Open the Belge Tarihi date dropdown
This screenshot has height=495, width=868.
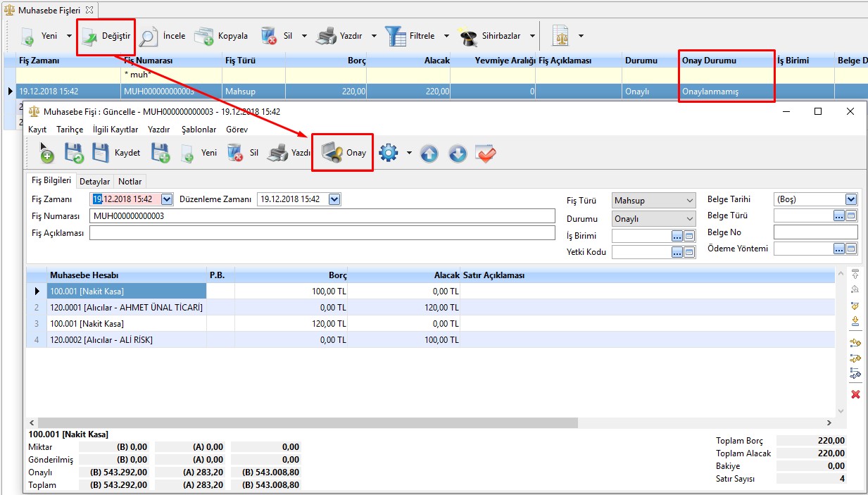coord(850,200)
